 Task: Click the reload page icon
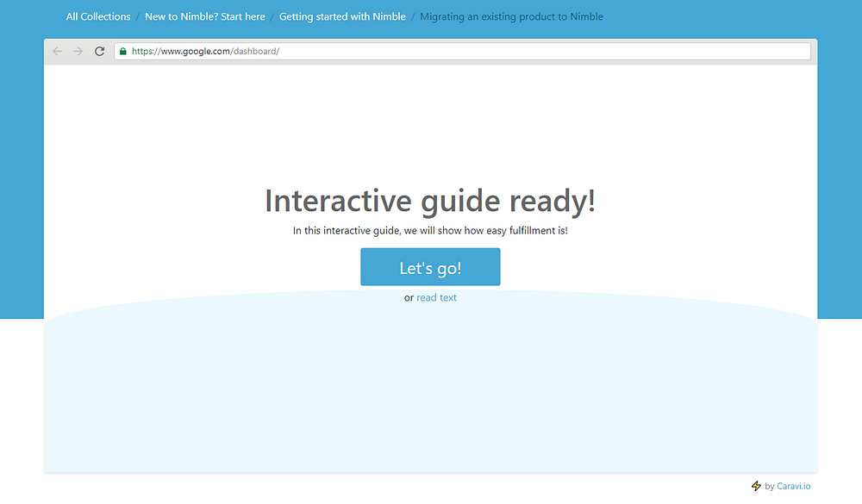(x=99, y=51)
